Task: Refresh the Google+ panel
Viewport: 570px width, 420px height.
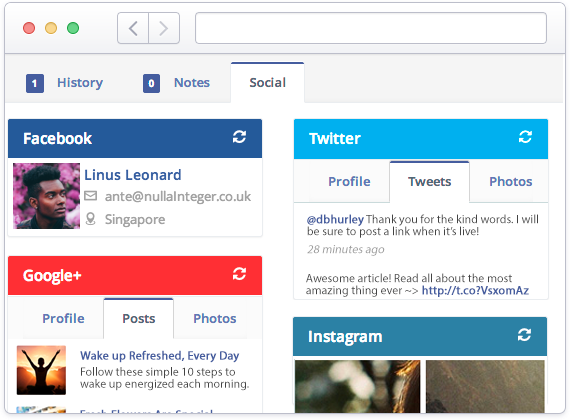Action: (x=239, y=274)
